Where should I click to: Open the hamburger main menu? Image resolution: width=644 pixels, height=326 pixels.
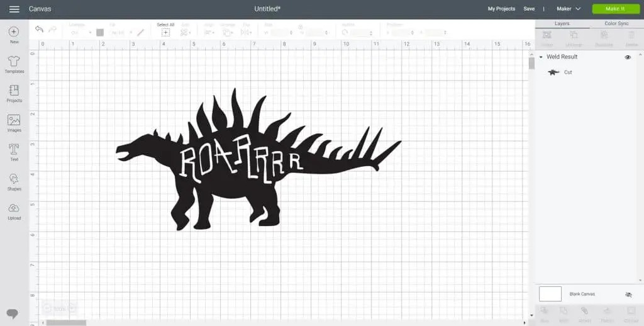pos(14,9)
